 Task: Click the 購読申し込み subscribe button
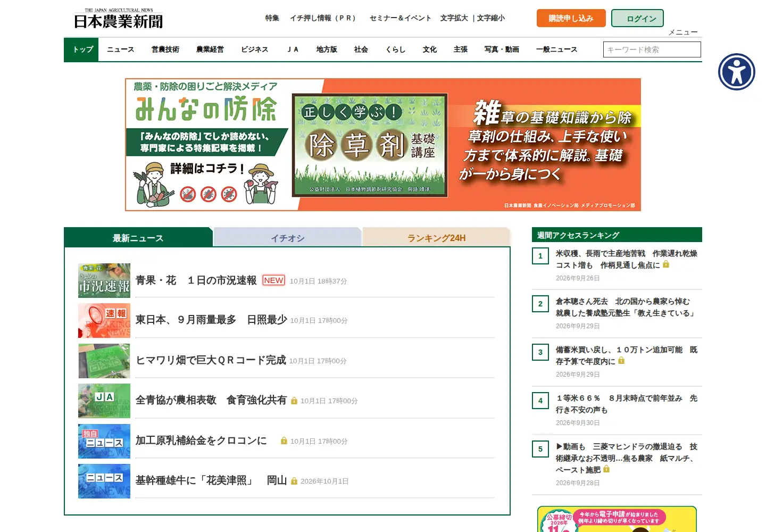tap(571, 18)
